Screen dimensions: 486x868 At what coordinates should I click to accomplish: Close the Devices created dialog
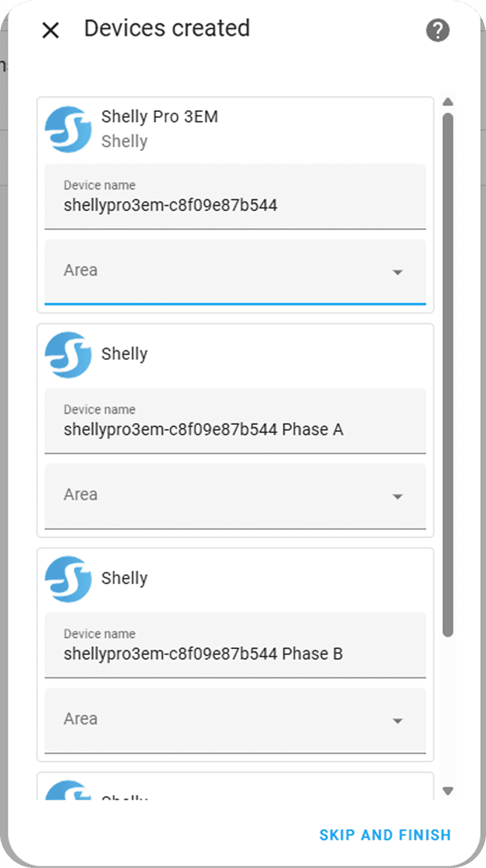(x=51, y=30)
